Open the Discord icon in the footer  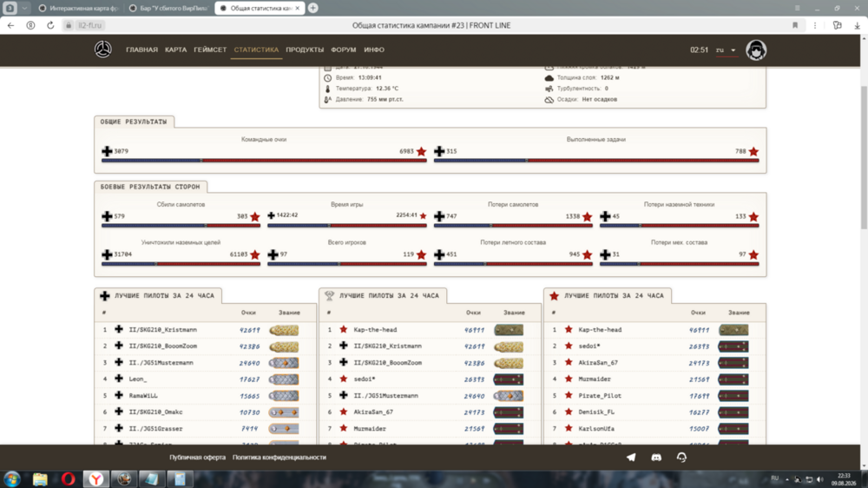[x=656, y=458]
